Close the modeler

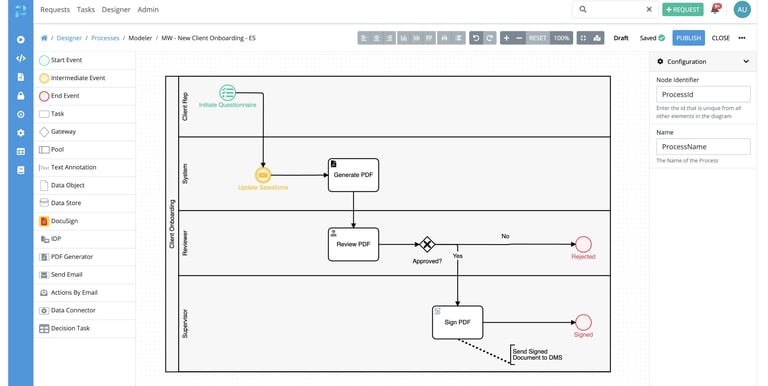720,38
